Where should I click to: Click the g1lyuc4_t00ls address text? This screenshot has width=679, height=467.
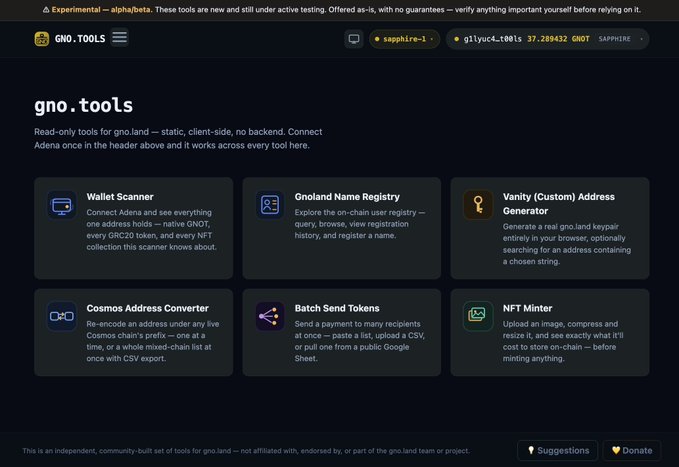(492, 39)
